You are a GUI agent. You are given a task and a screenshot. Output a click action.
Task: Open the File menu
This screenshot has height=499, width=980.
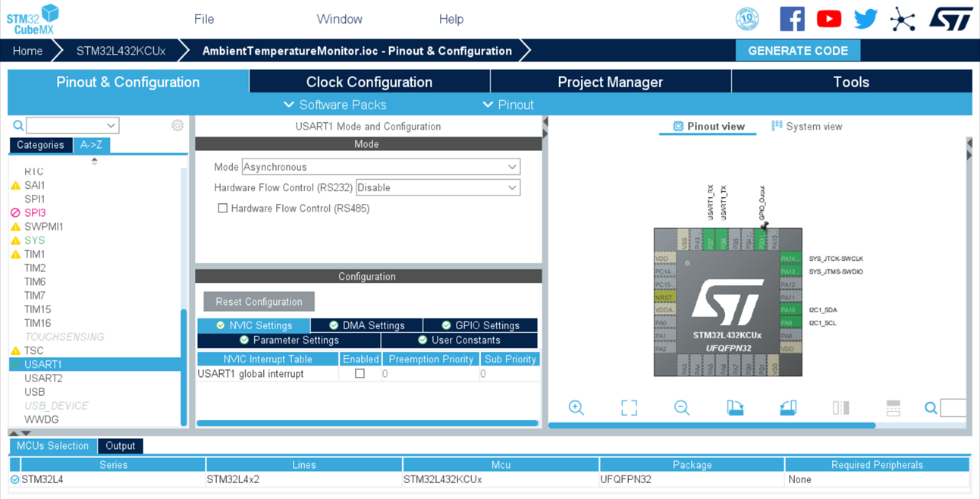(204, 19)
